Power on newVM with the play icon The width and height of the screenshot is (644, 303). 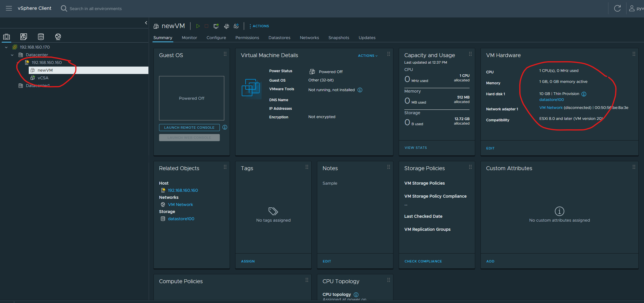pyautogui.click(x=198, y=26)
